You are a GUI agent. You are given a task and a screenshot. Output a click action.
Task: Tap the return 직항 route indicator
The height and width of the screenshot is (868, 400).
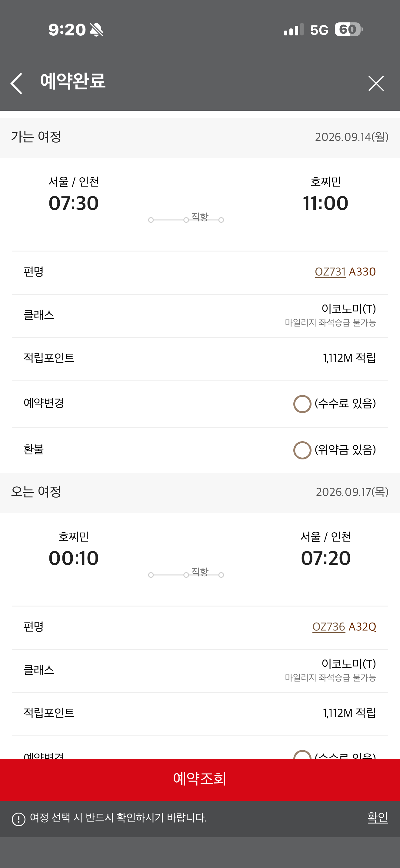[186, 573]
